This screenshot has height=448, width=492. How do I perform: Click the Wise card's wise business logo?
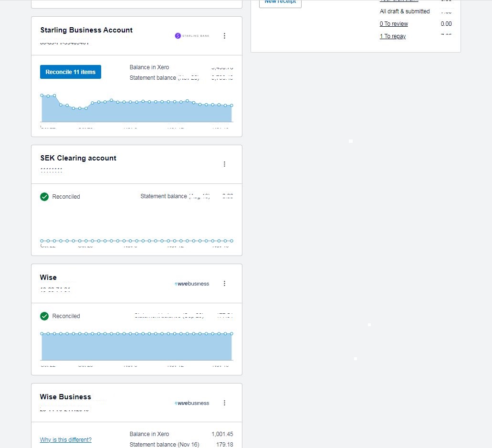(x=192, y=284)
